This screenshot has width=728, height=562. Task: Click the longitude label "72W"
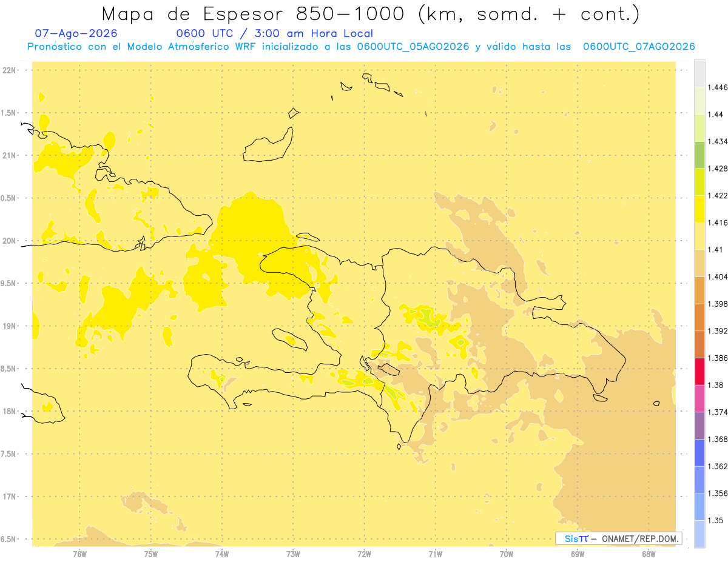point(364,554)
